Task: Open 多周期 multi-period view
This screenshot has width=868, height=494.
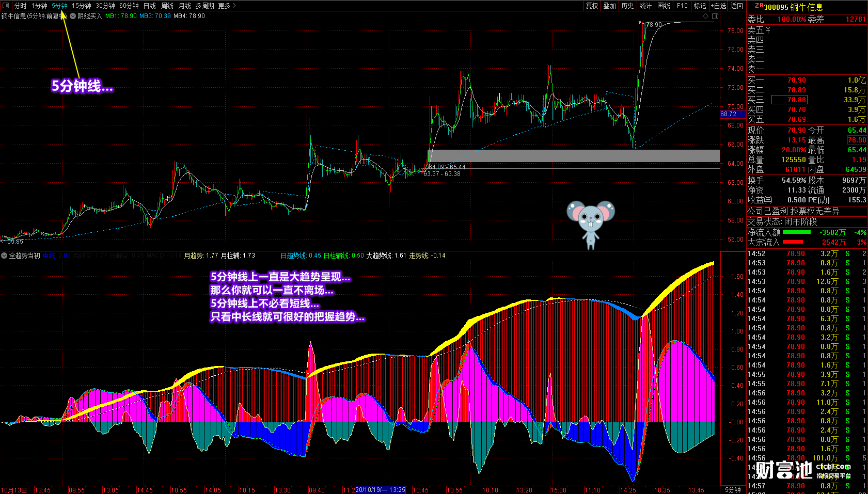Action: (204, 6)
